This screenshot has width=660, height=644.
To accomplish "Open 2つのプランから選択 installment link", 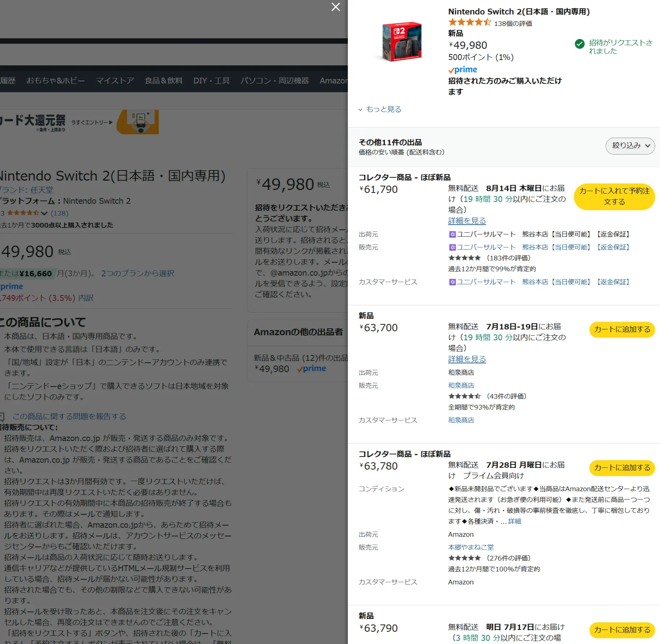I will 137,273.
